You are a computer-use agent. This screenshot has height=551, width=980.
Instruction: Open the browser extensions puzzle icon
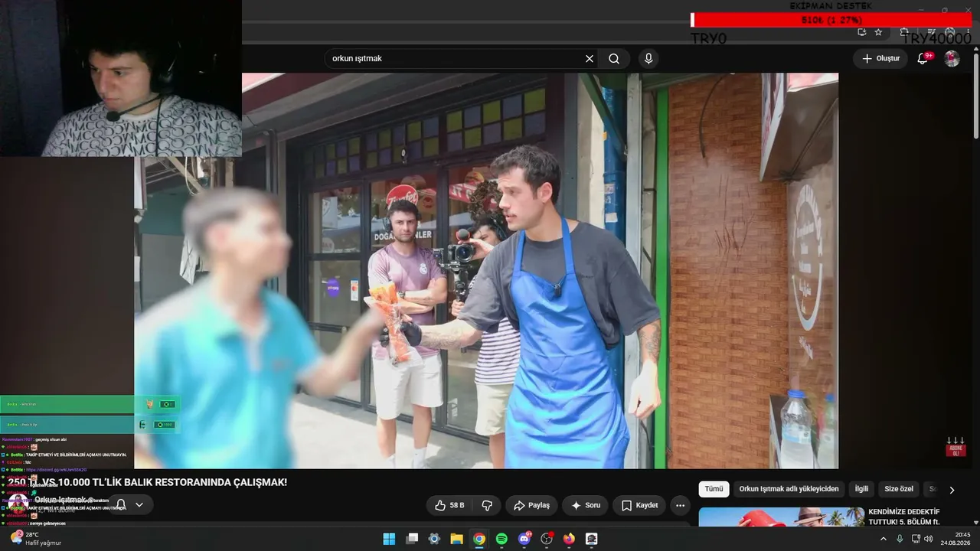[904, 32]
